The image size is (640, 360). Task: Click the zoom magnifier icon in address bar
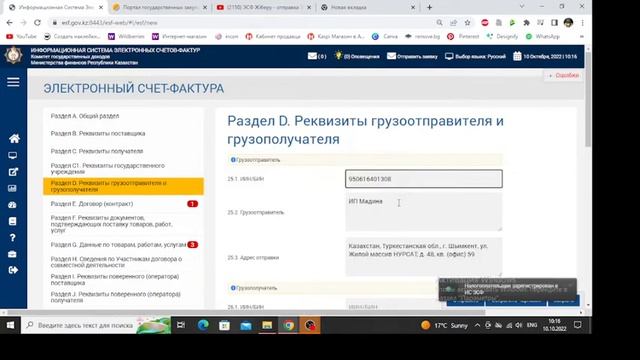tap(439, 23)
